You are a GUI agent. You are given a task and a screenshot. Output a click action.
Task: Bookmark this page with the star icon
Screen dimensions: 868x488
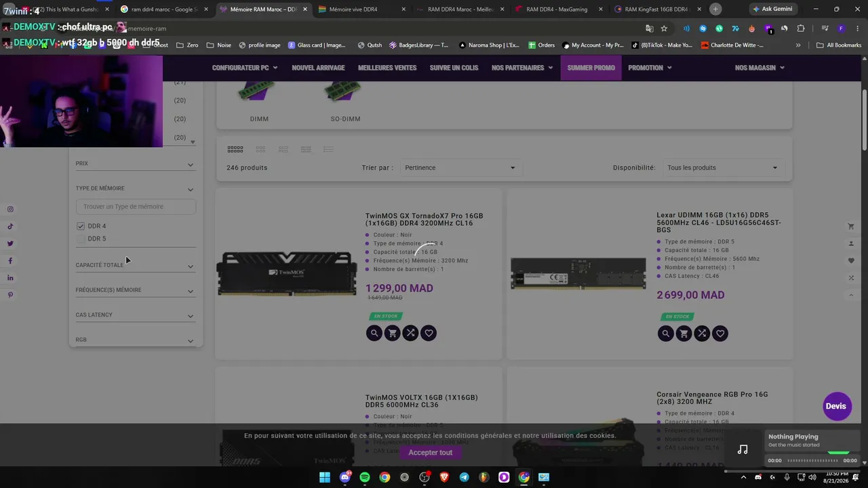click(664, 28)
